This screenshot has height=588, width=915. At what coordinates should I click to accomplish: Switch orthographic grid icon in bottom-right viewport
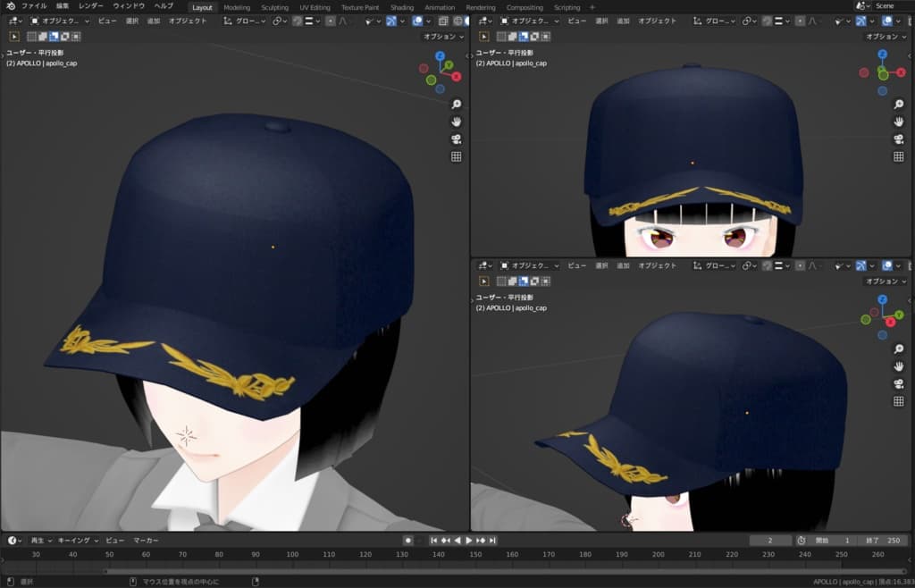[x=898, y=401]
